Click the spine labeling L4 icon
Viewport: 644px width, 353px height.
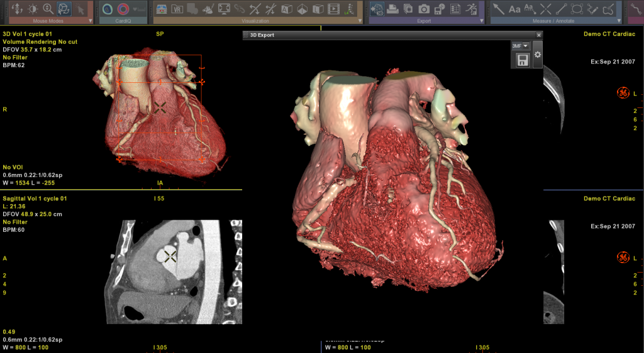tap(350, 9)
